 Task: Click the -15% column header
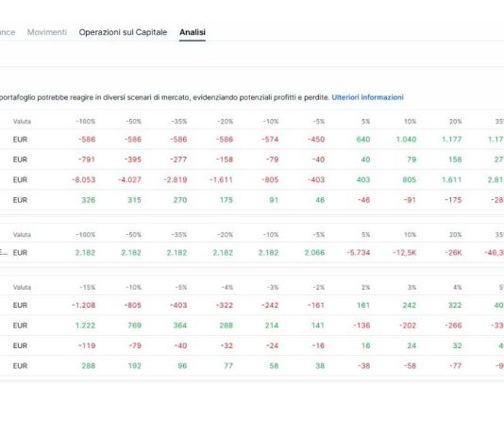coord(88,288)
